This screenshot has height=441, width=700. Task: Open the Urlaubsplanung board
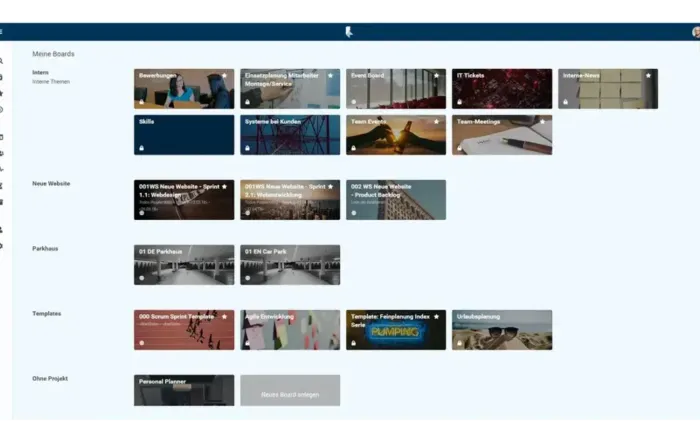[x=502, y=330]
